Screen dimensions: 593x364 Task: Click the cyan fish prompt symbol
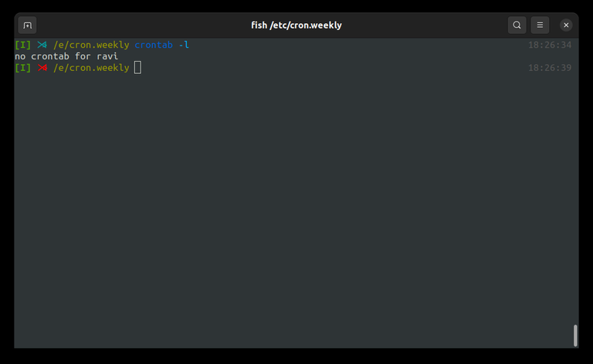[42, 45]
